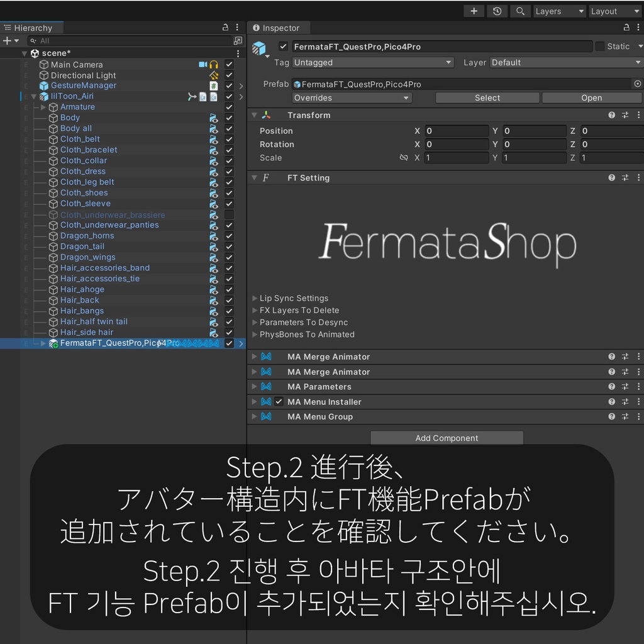Open the Overrides dropdown under Prefab
644x644 pixels.
(x=352, y=97)
